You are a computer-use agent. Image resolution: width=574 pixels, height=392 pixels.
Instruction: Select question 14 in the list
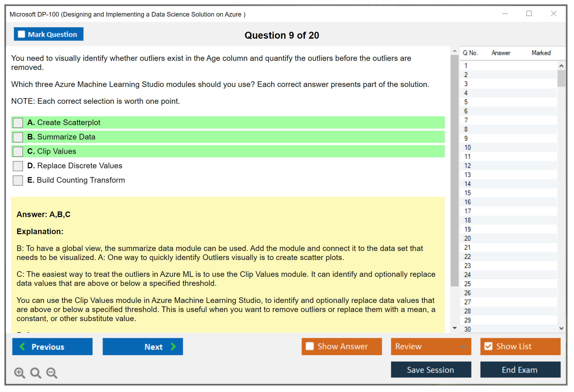(x=467, y=184)
